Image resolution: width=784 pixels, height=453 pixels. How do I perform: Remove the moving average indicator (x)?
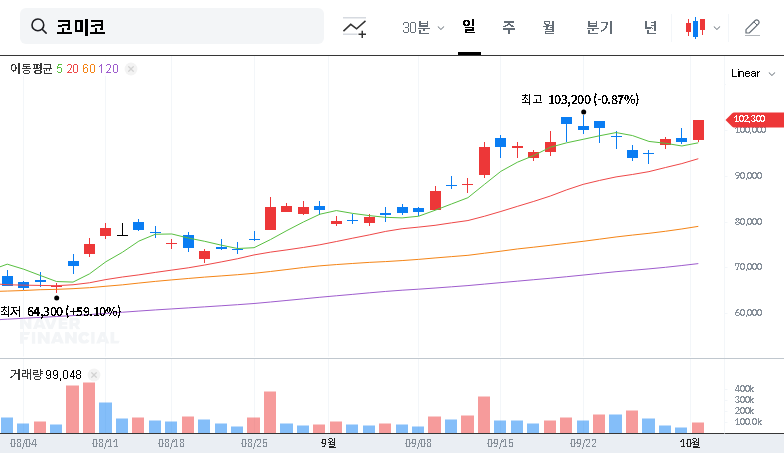coord(131,69)
